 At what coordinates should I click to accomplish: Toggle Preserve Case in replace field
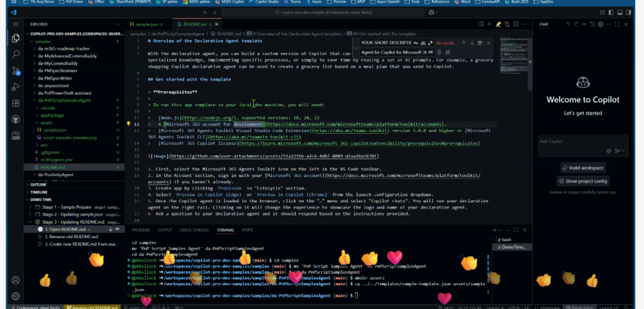[x=430, y=52]
